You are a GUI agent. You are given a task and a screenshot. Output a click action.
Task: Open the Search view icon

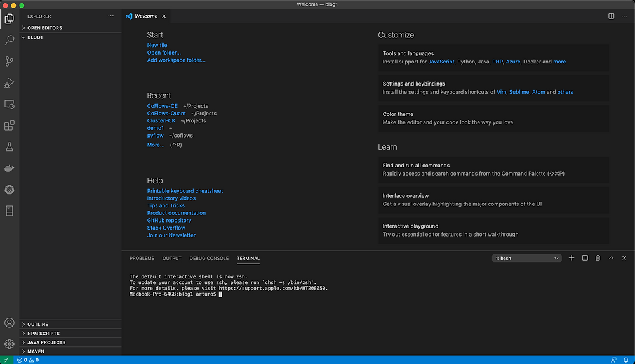click(x=10, y=40)
